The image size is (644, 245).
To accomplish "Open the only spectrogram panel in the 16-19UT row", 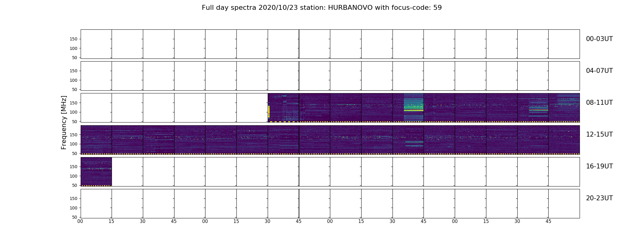I will point(96,172).
